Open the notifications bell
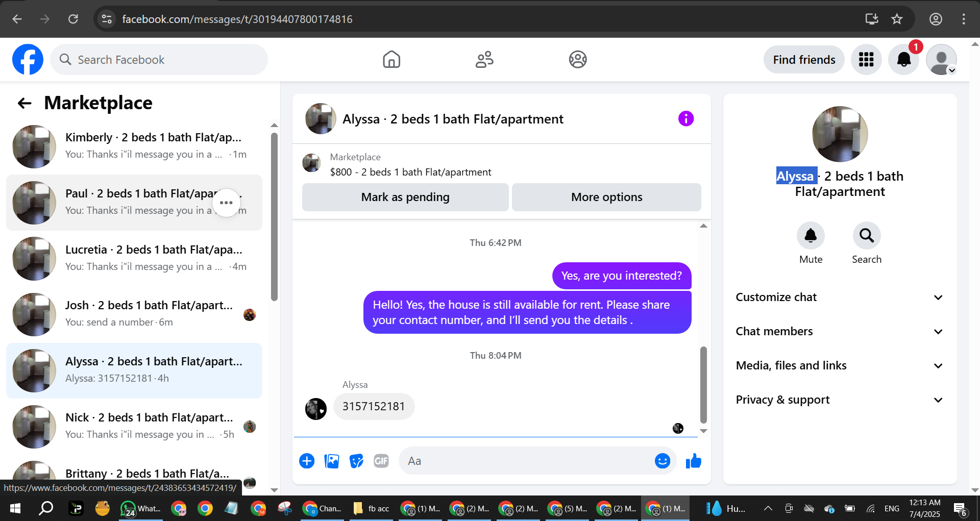The width and height of the screenshot is (980, 521). (904, 60)
